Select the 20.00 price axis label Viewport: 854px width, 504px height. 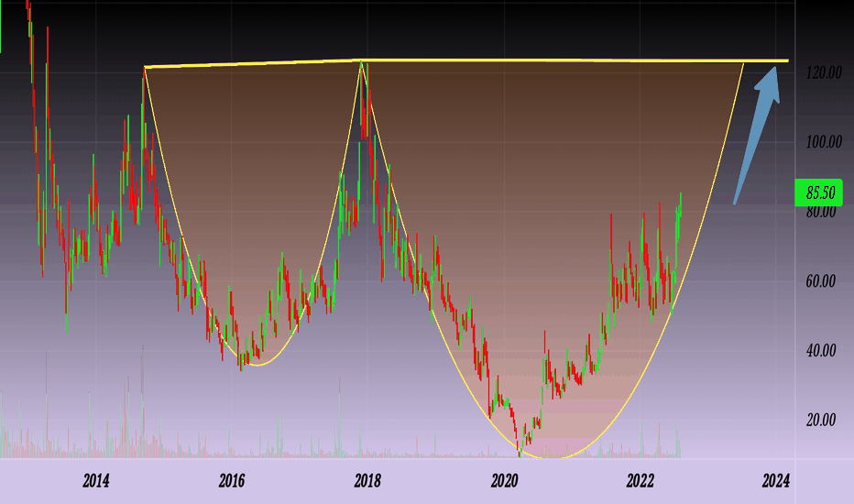click(821, 420)
